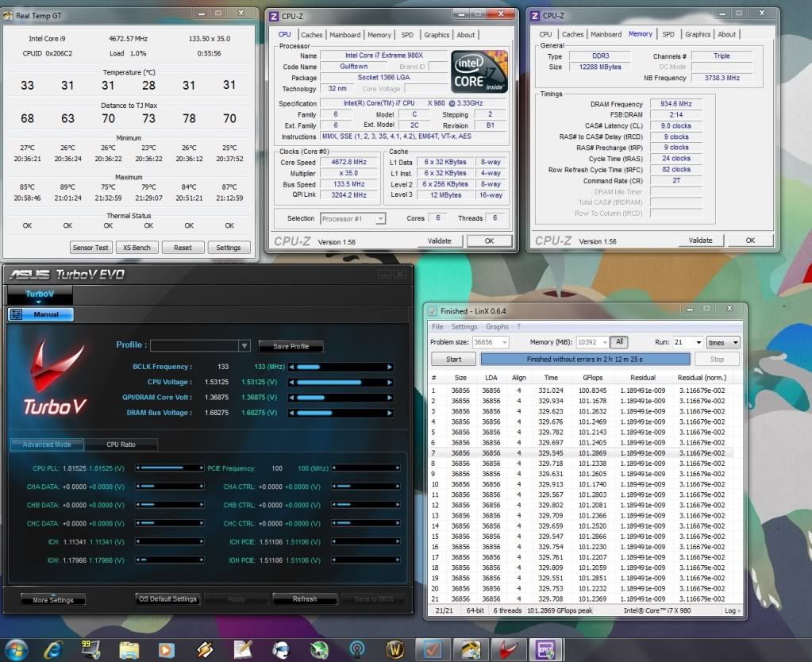Lower DRAM Bus Voltage left arrow
Viewport: 812px width, 662px height.
pos(291,414)
